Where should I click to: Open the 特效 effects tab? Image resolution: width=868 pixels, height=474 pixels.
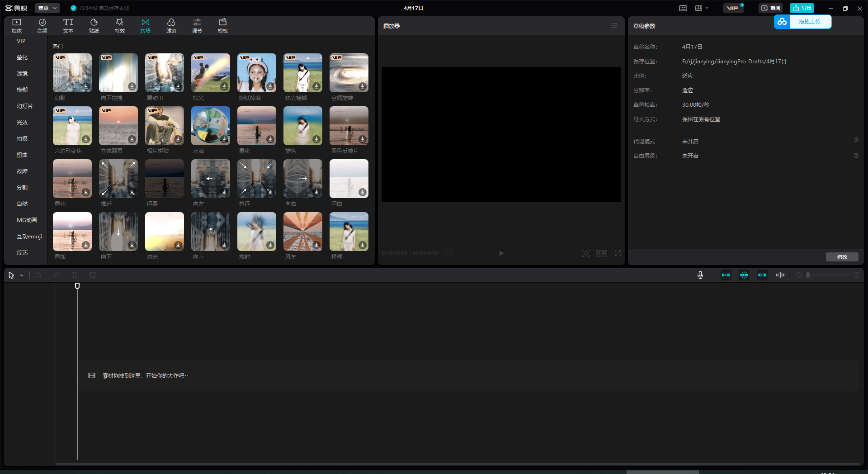120,26
